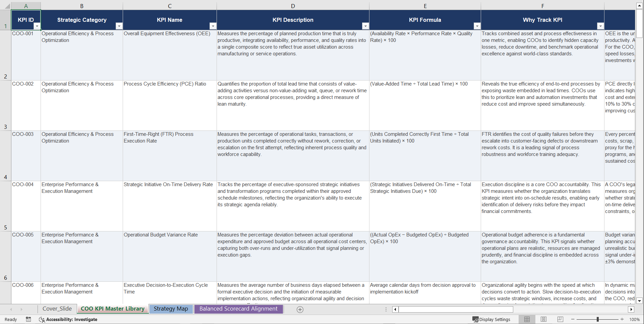Select Overall Equipment Effectiveness (OEE) cell
644x324 pixels.
[x=170, y=55]
